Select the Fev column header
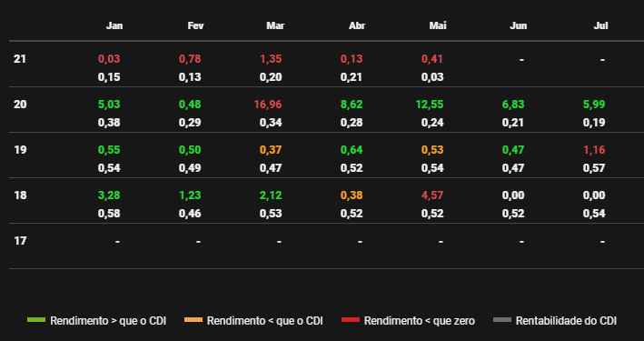644x341 pixels. (x=195, y=25)
